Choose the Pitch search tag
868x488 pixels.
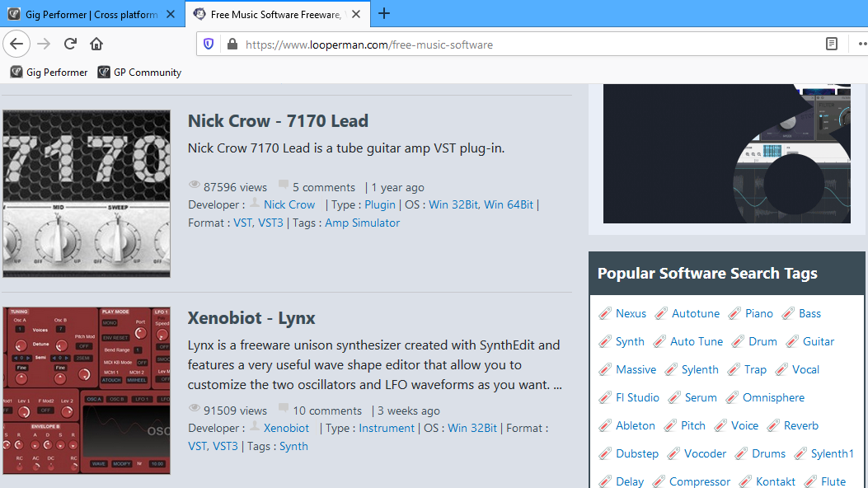pyautogui.click(x=693, y=426)
